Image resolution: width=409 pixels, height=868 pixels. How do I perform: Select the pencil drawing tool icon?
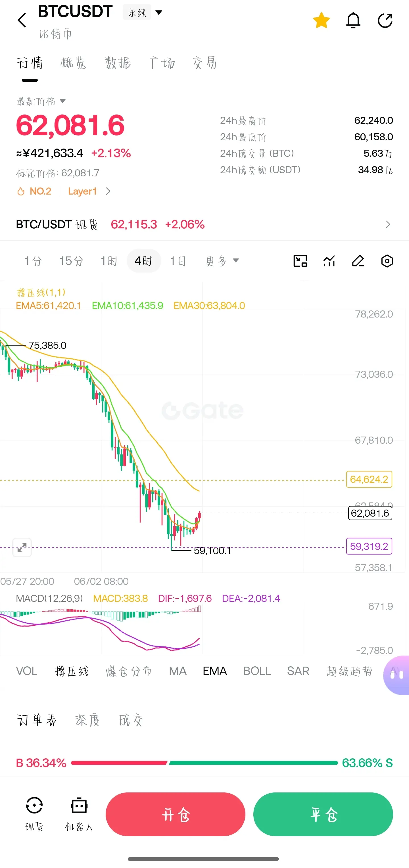[x=358, y=261]
